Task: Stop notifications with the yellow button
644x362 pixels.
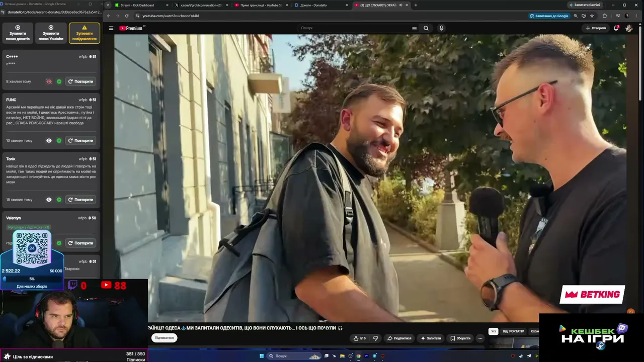Action: [x=84, y=33]
